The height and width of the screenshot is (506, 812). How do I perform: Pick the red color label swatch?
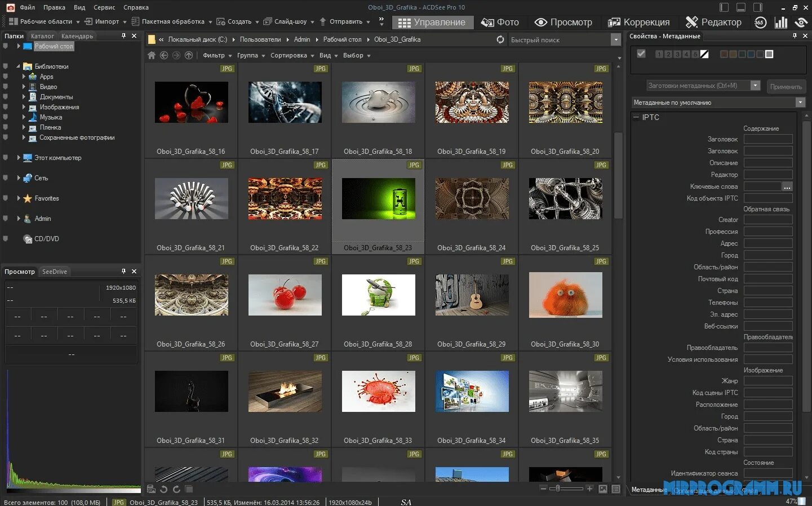click(x=724, y=54)
